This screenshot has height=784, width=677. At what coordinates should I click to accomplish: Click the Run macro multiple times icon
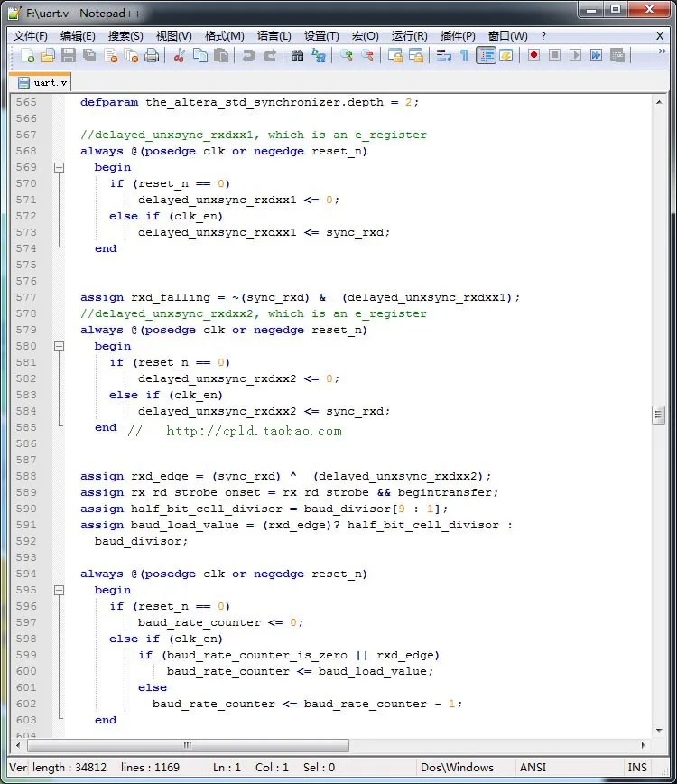tap(596, 55)
